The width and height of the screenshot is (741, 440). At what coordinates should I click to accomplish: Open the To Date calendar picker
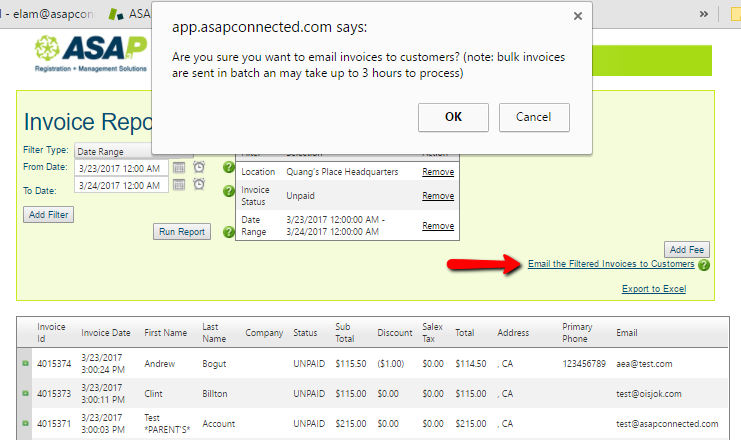[x=179, y=185]
